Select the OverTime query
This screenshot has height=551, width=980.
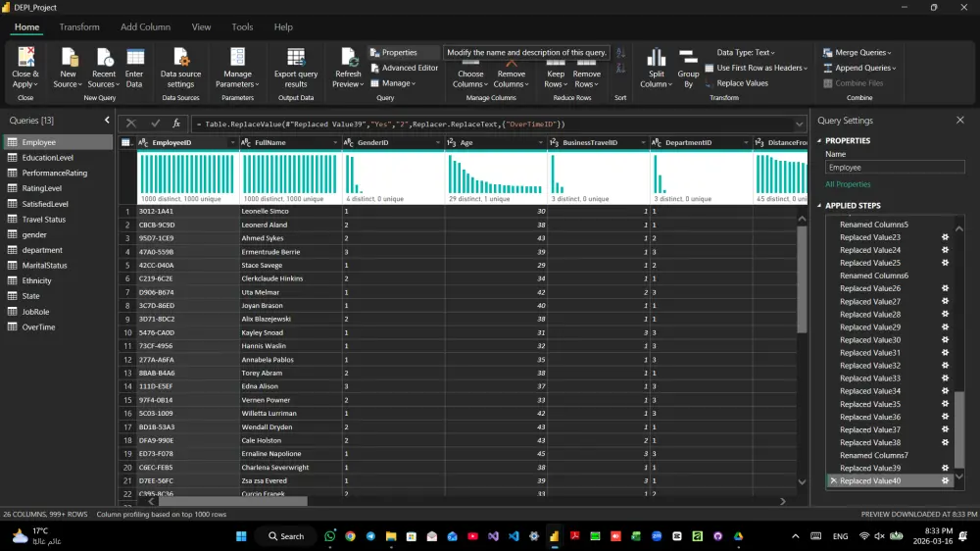click(58, 326)
